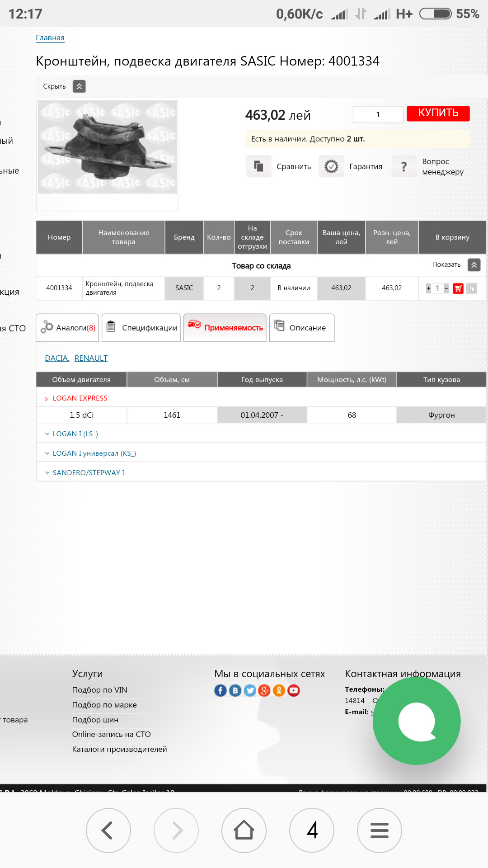Switch to the Аналоги(8) tab
The width and height of the screenshot is (488, 868).
coord(67,328)
